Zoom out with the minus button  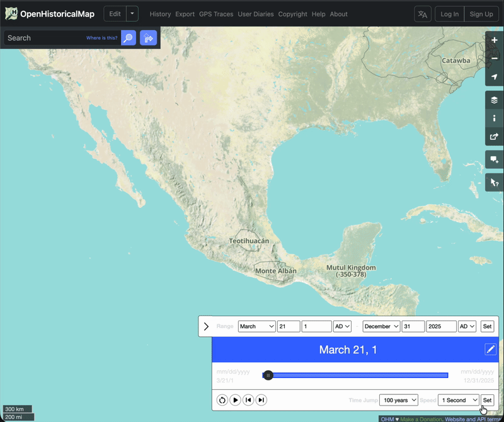click(x=494, y=59)
